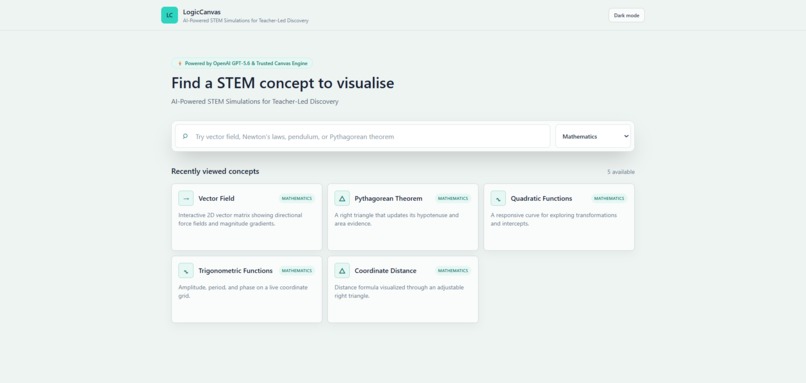This screenshot has height=383, width=806.
Task: Click the Vector Field arrow icon
Action: coord(186,198)
